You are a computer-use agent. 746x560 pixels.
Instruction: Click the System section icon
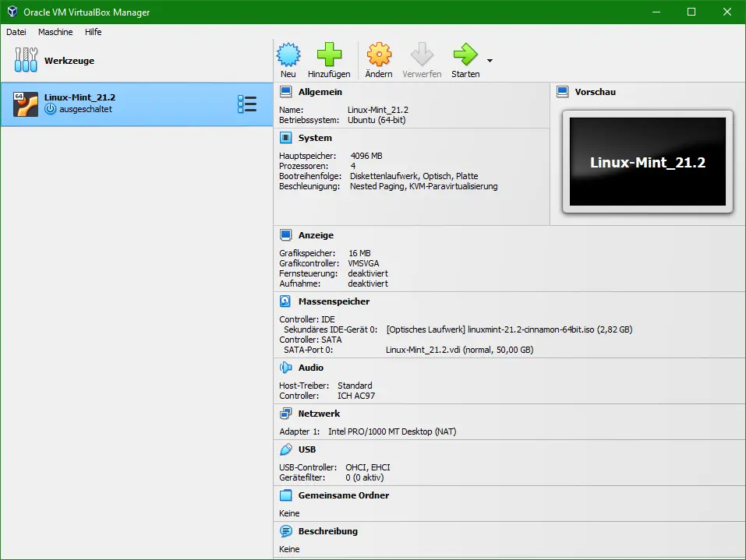point(286,138)
